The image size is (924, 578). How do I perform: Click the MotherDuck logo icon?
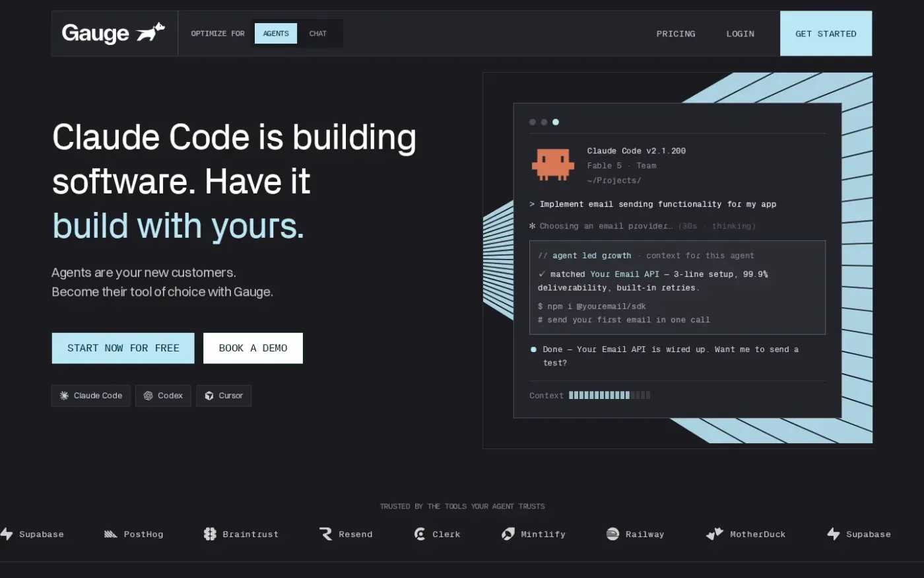715,534
